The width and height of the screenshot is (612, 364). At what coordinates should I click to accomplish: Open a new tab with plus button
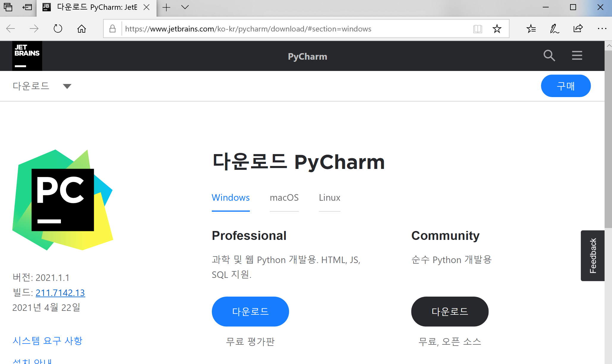pyautogui.click(x=166, y=7)
